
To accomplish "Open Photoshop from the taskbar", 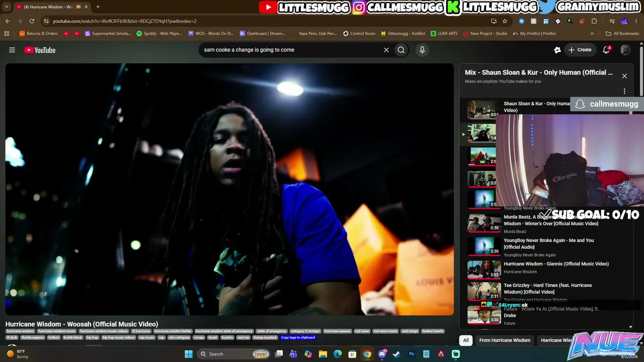I will (x=412, y=354).
